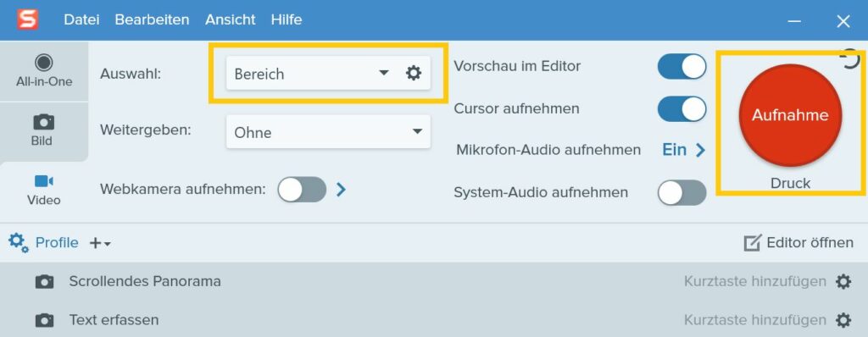This screenshot has height=337, width=868.
Task: Open gear settings for Scrollendes Panorama
Action: click(843, 282)
